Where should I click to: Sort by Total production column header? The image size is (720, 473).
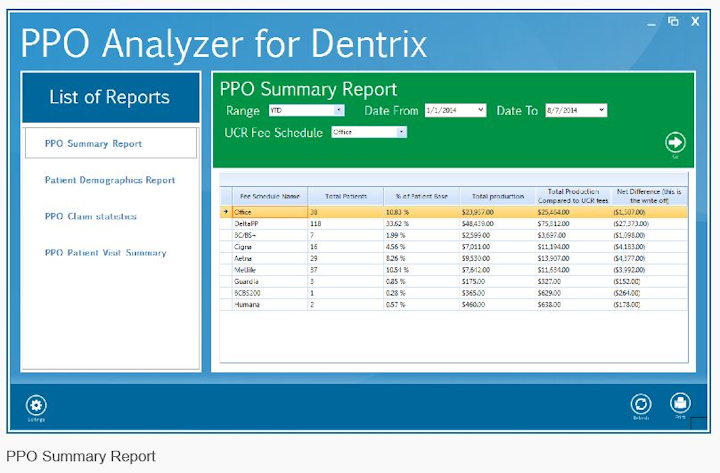point(498,196)
